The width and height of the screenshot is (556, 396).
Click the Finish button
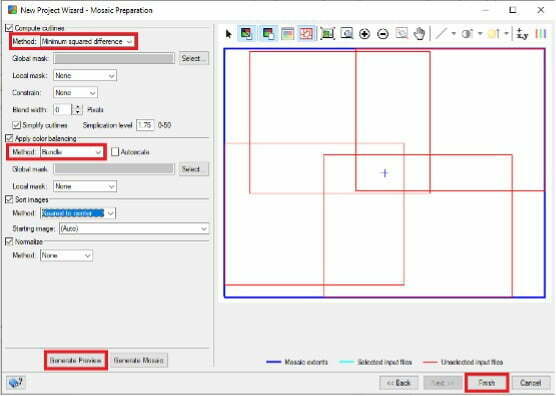487,383
